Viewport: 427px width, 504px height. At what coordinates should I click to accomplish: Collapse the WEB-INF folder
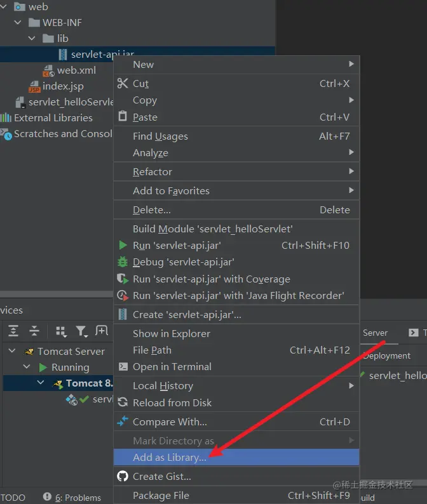click(x=18, y=22)
